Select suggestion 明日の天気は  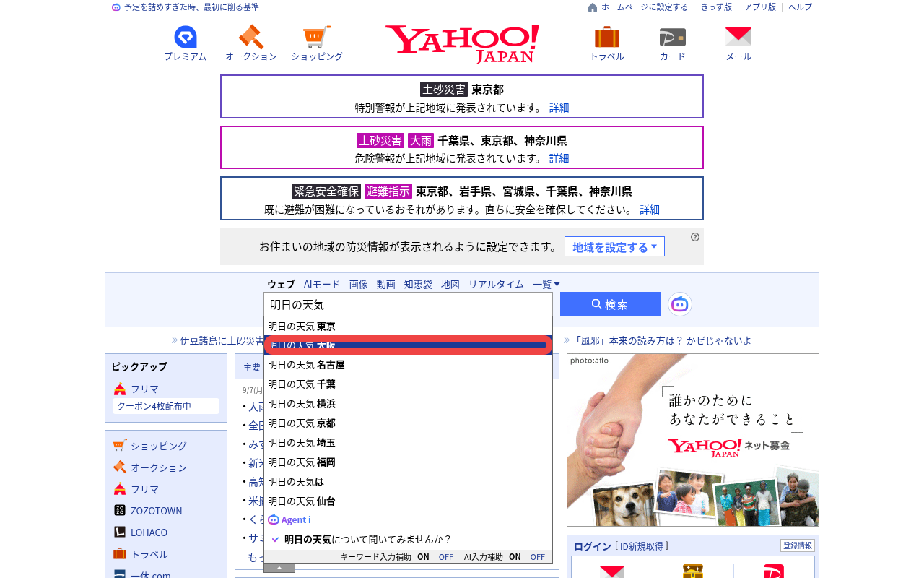408,482
